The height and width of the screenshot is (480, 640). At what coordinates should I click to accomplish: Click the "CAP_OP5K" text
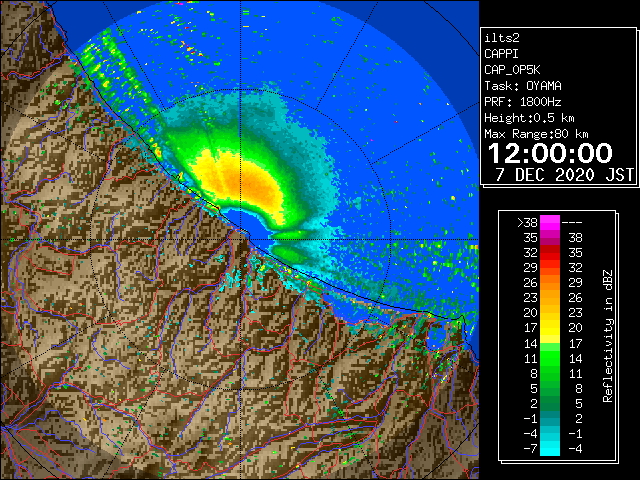[512, 70]
